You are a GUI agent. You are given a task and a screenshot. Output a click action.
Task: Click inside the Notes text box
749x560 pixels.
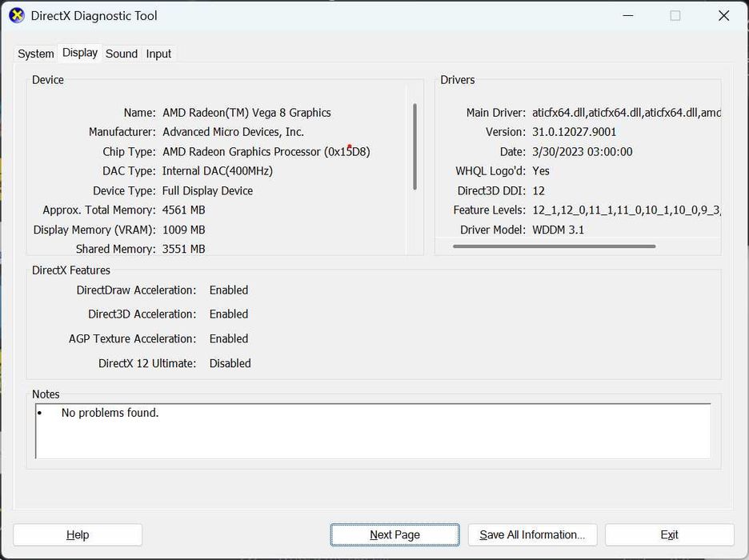tap(373, 431)
